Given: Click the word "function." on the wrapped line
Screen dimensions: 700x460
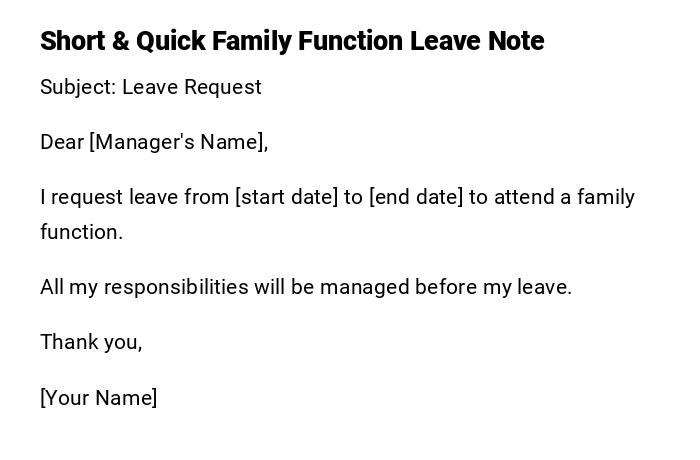Looking at the screenshot, I should [x=81, y=232].
